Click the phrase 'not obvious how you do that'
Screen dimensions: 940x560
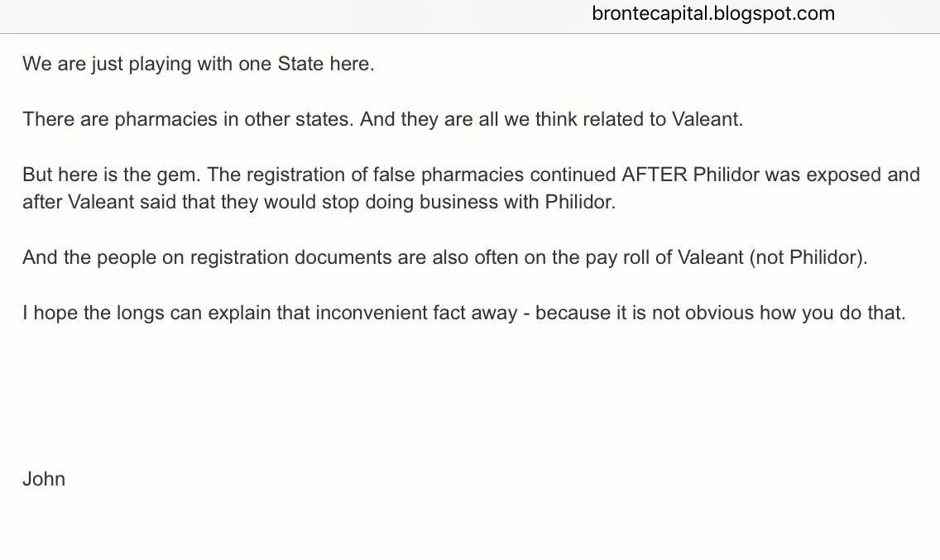[x=779, y=313]
